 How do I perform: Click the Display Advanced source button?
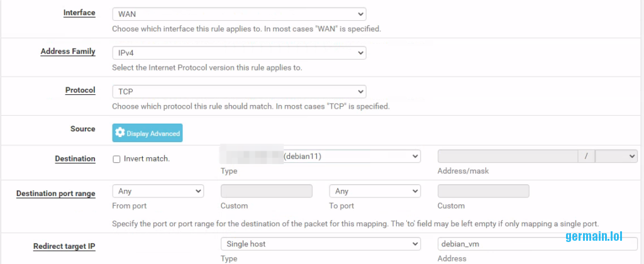147,133
